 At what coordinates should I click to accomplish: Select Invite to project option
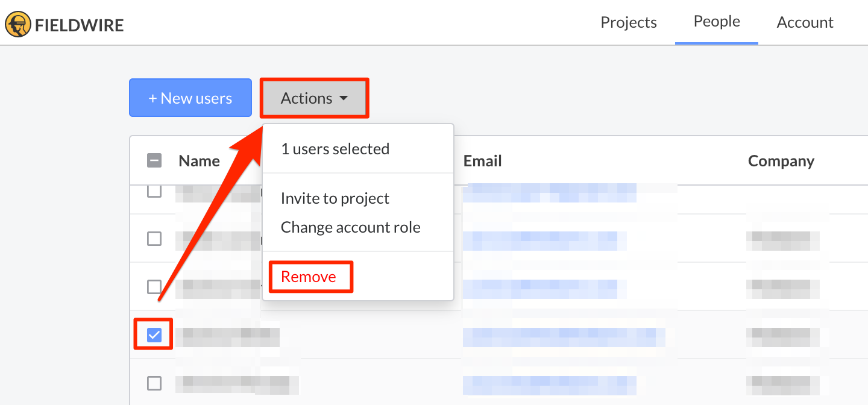[x=335, y=198]
